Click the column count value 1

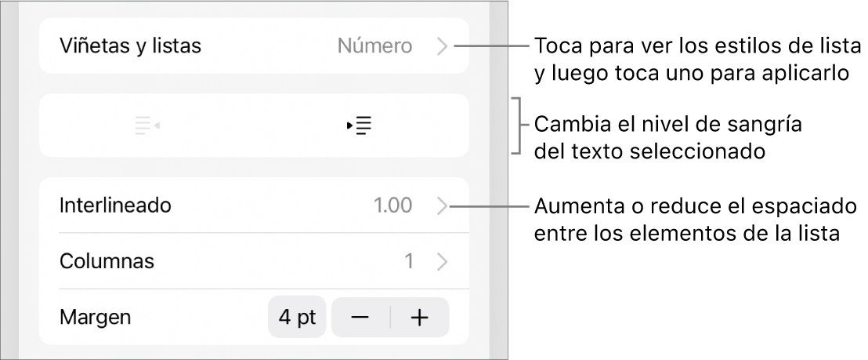408,261
